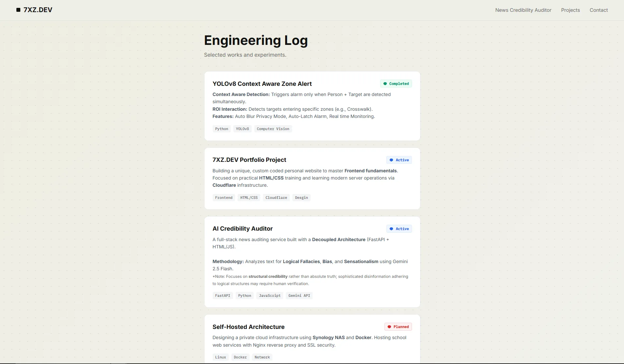This screenshot has height=364, width=624.
Task: Open the 7XZ.DEV home link
Action: pos(34,10)
